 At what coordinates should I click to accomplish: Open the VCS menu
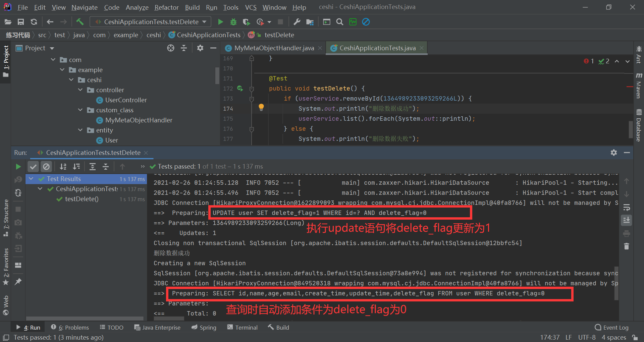[251, 7]
